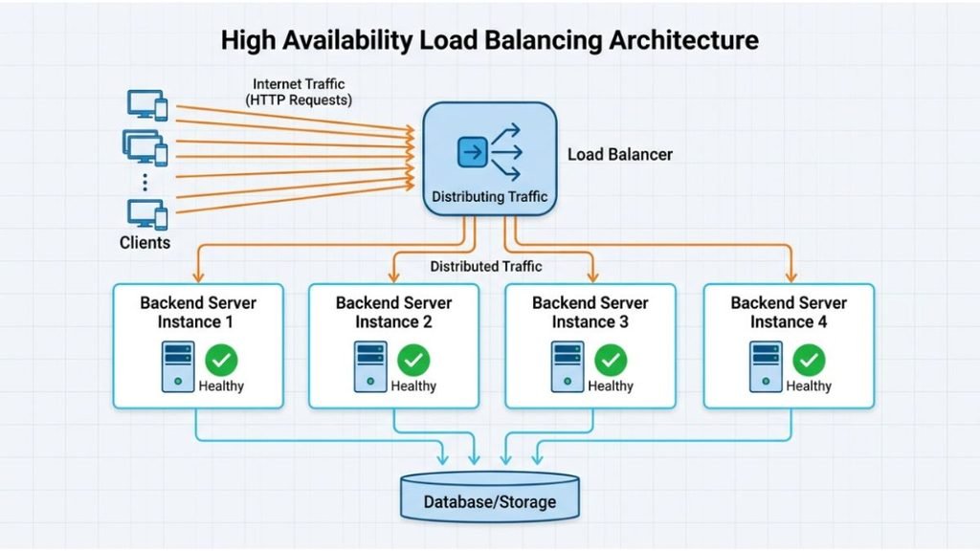Click the Healthy text in Instance 2

pyautogui.click(x=413, y=386)
